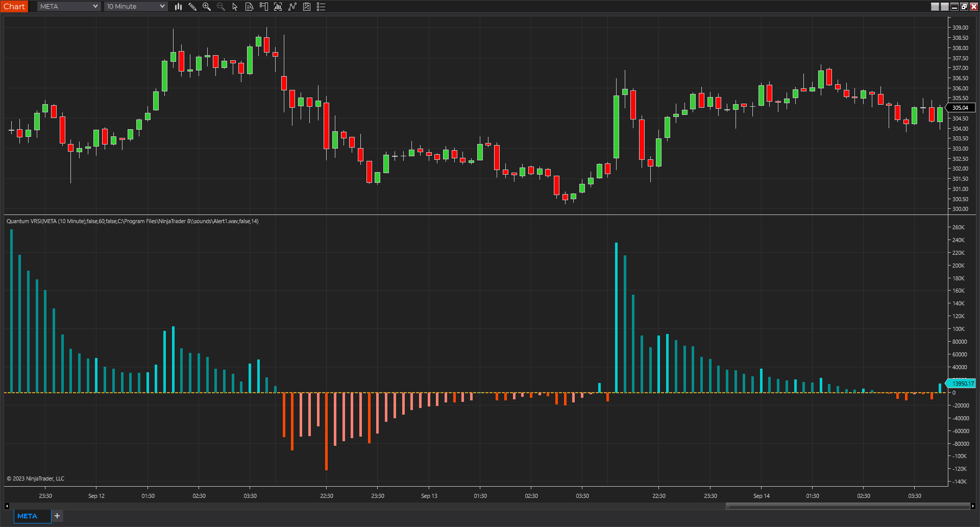Click the 309.00 price axis label
The image size is (980, 527).
[x=960, y=28]
